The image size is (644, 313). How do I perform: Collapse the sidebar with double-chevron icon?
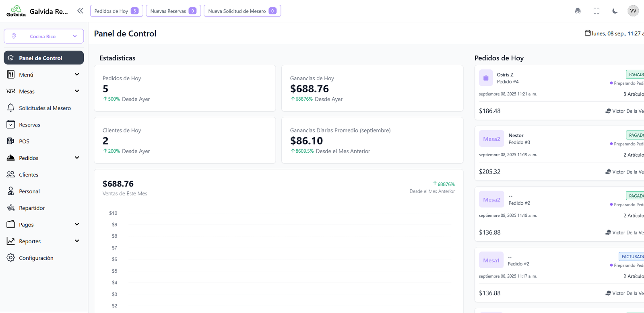(x=80, y=11)
